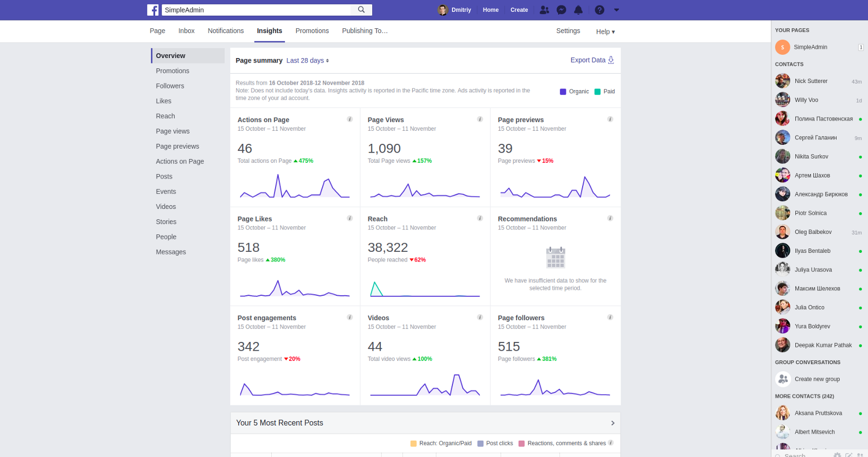This screenshot has height=457, width=868.
Task: Click info icon on Recommendations card
Action: [610, 218]
